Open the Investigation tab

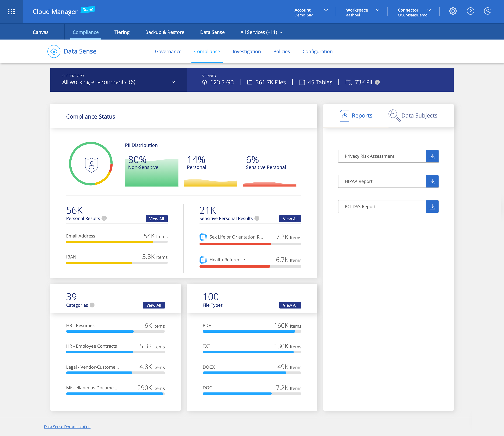click(246, 52)
